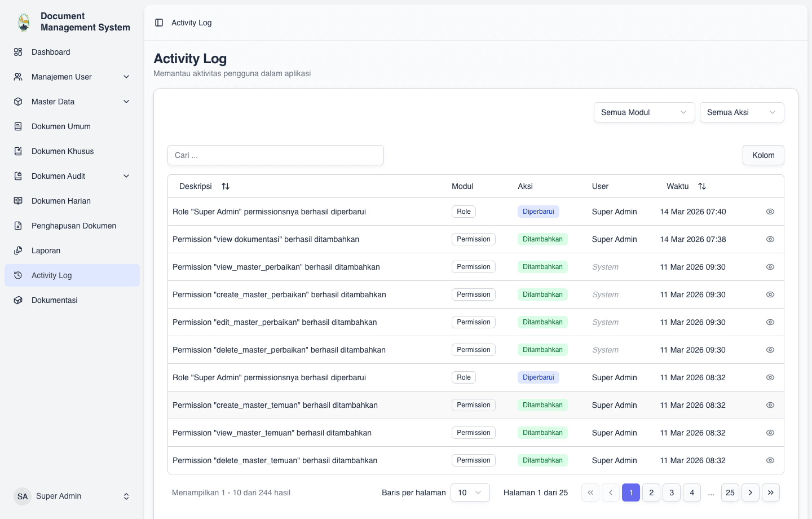Jump to page 25

pos(730,492)
